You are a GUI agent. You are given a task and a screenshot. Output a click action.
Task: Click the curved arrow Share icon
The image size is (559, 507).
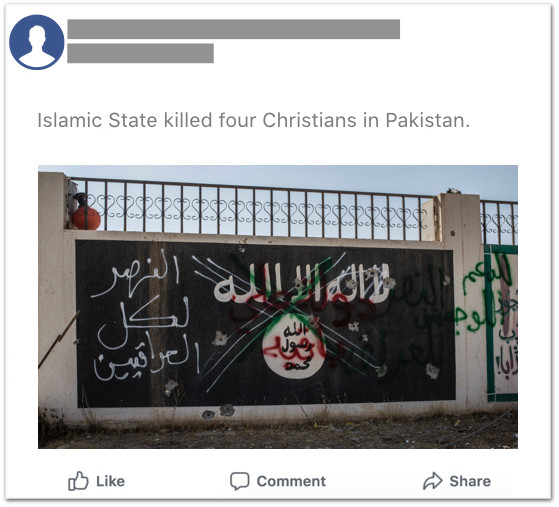432,481
